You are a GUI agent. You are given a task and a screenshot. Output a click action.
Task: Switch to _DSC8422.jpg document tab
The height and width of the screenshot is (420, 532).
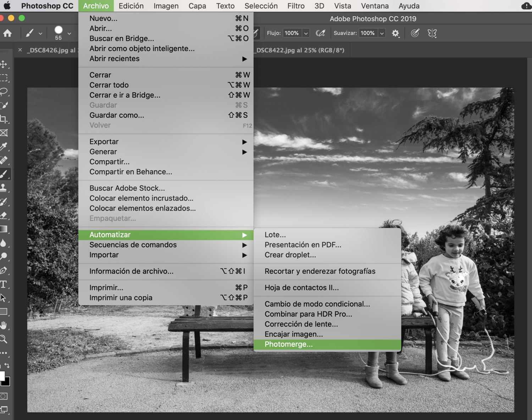click(x=300, y=50)
